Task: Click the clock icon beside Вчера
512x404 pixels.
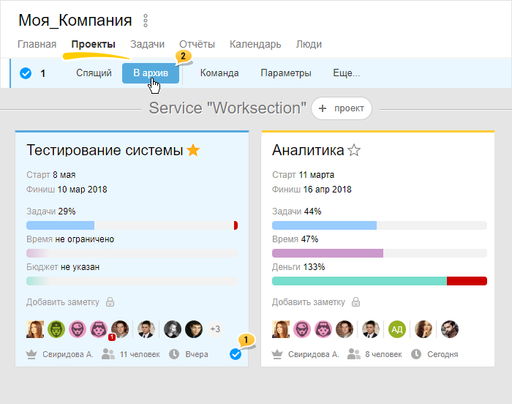Action: coord(174,354)
